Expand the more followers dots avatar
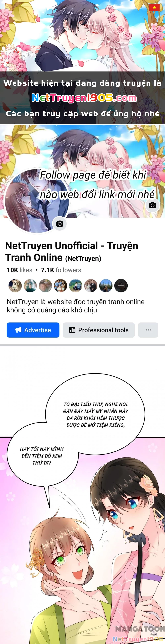Viewport: 165px width, 644px height. click(121, 286)
